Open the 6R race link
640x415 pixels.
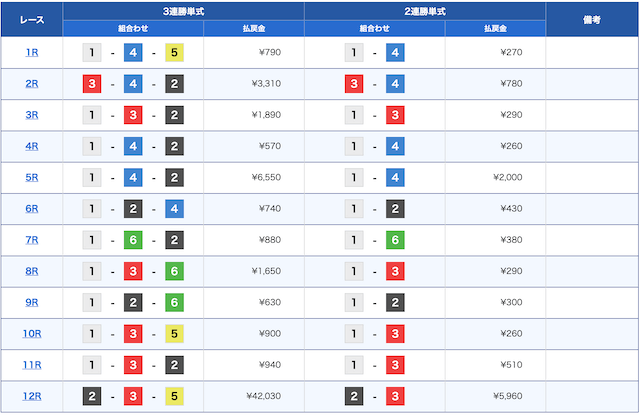coord(32,209)
